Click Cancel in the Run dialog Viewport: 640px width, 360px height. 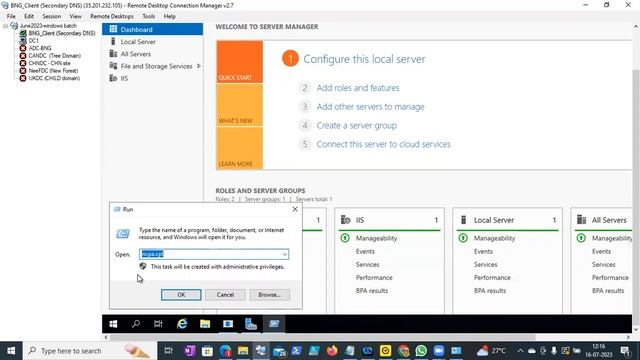pos(225,295)
